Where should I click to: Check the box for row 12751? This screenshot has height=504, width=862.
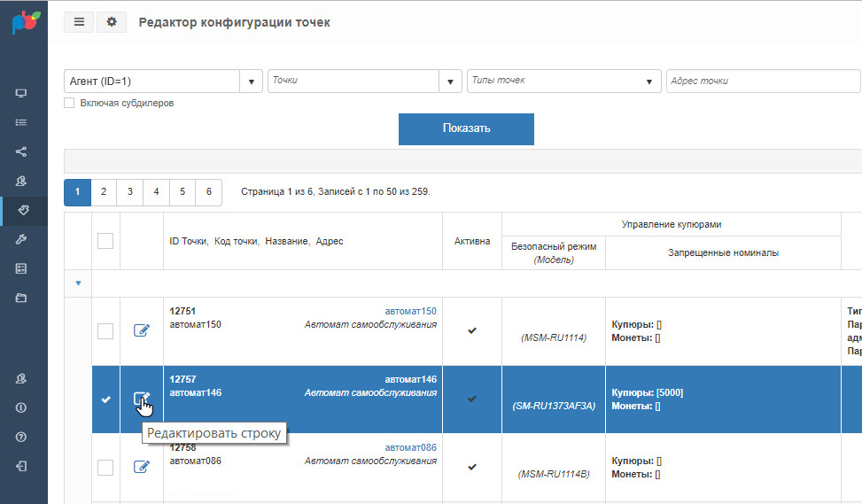pos(105,331)
